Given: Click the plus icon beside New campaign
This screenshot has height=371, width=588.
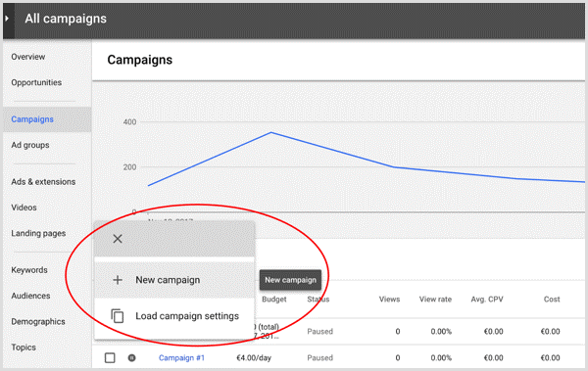Looking at the screenshot, I should (118, 280).
